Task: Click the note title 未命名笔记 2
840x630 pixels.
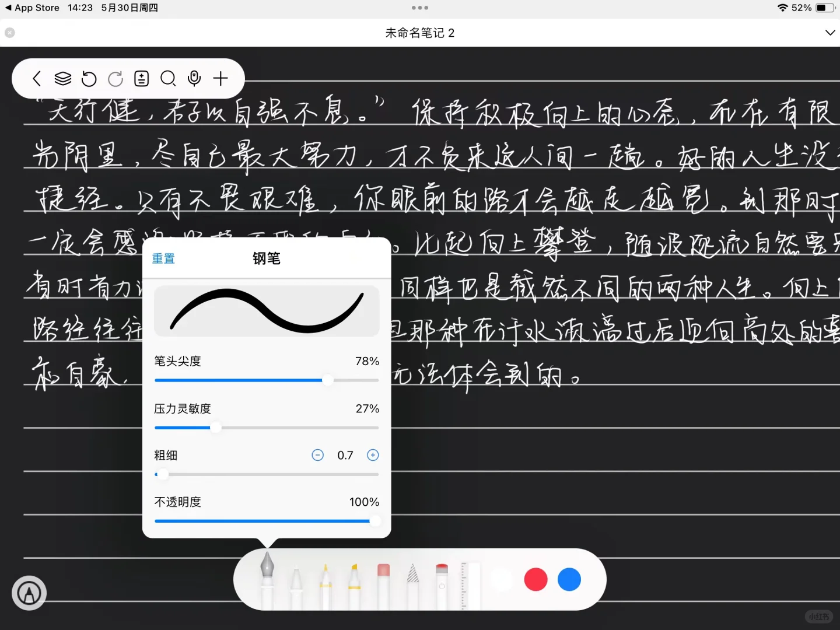Action: (420, 33)
